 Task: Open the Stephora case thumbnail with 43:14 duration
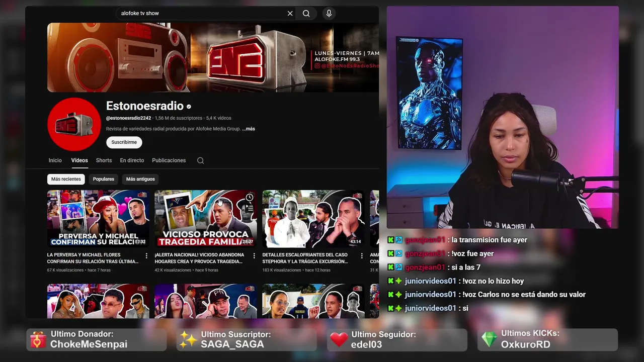[x=313, y=219]
